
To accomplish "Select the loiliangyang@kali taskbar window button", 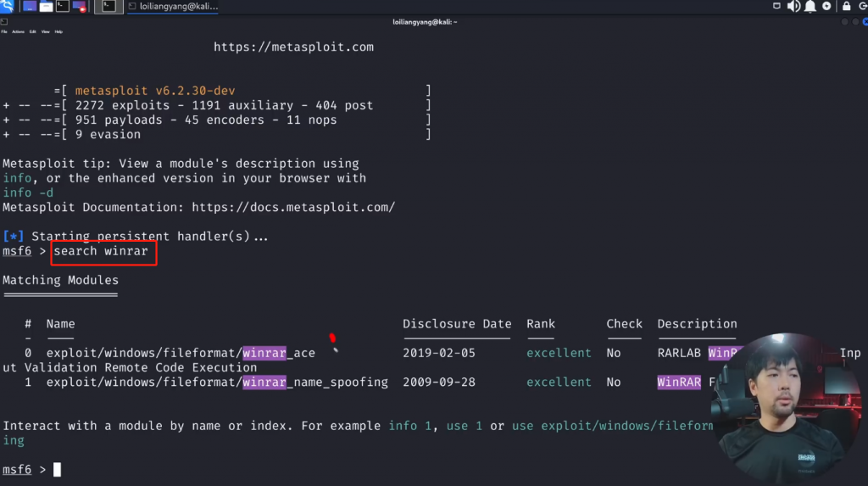I will click(174, 7).
